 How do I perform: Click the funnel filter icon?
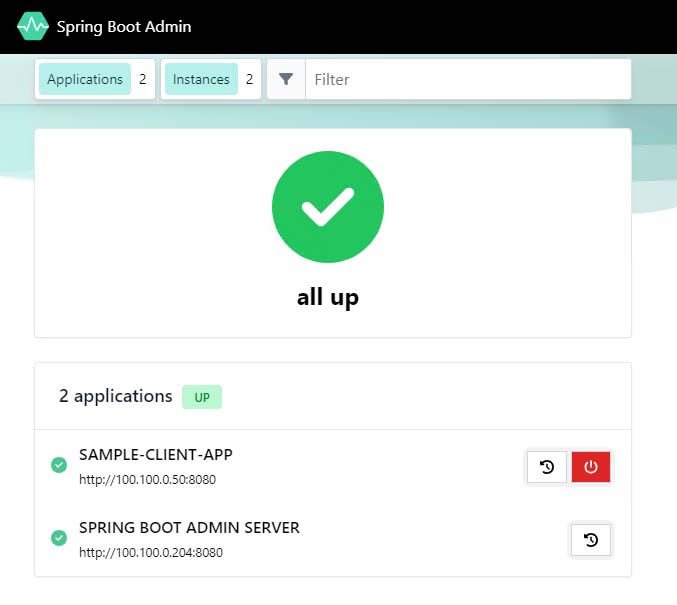[x=286, y=79]
